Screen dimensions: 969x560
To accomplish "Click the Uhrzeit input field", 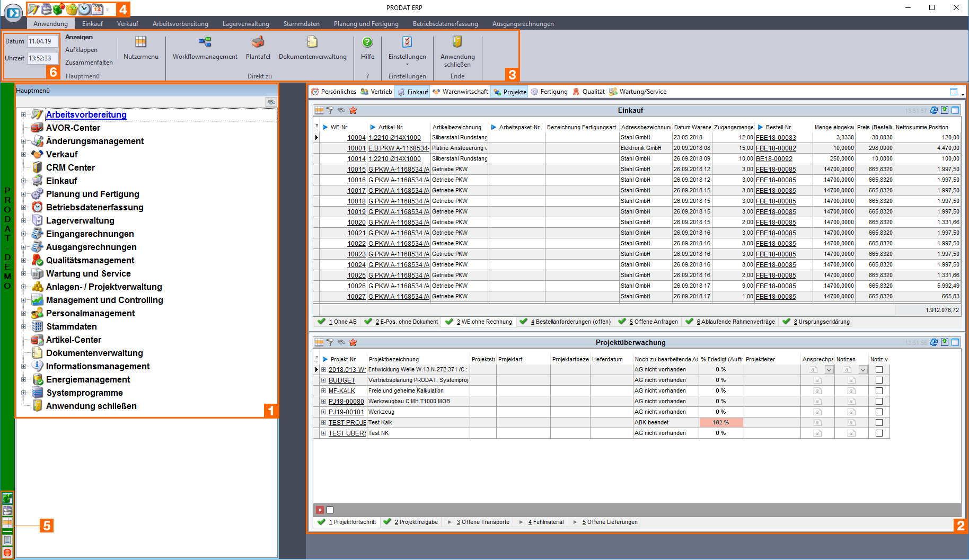I will tap(42, 58).
